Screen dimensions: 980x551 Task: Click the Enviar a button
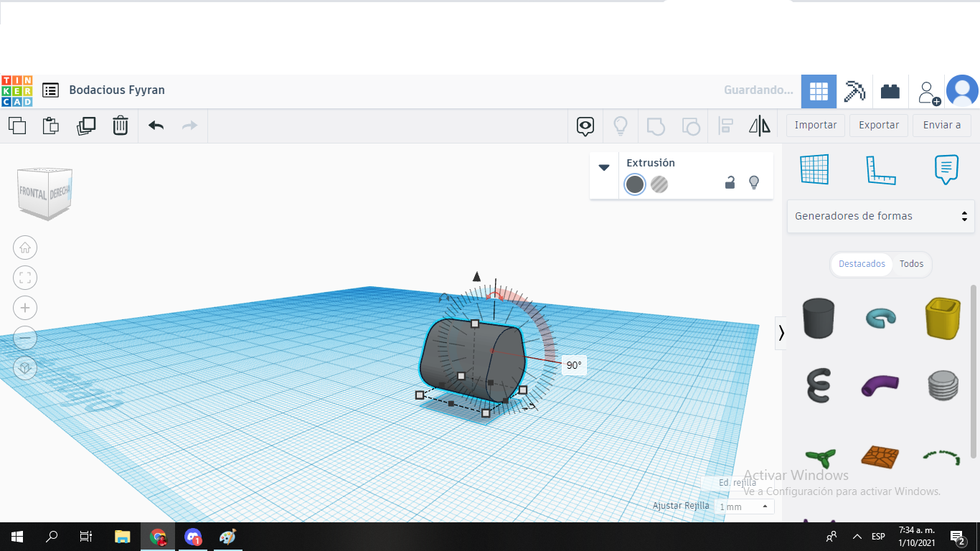pyautogui.click(x=942, y=126)
